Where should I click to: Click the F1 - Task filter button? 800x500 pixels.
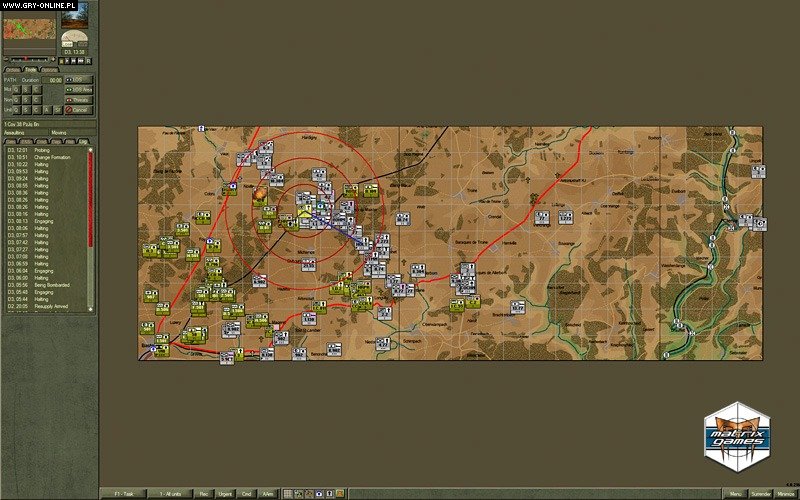click(124, 494)
